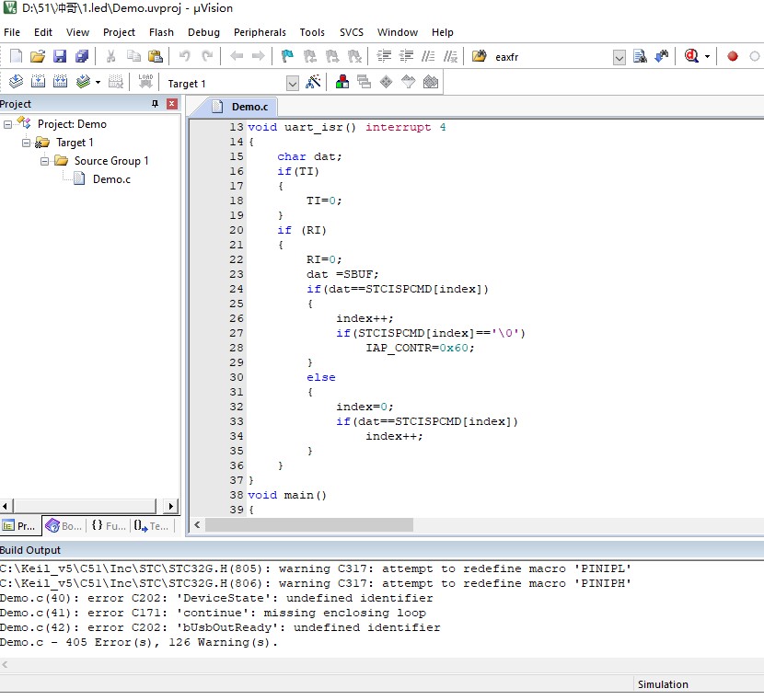This screenshot has height=700, width=764.
Task: Pin or unpin the Project panel
Action: pyautogui.click(x=155, y=104)
